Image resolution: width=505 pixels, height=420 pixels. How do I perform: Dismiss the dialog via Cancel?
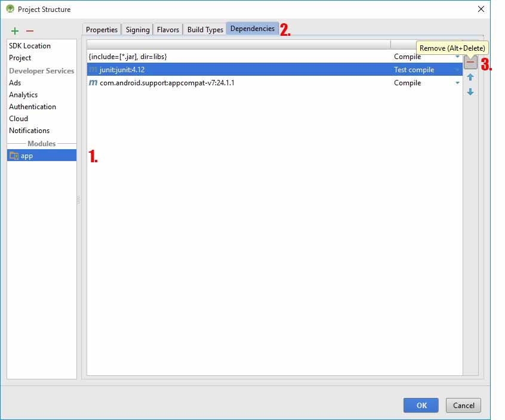tap(463, 405)
